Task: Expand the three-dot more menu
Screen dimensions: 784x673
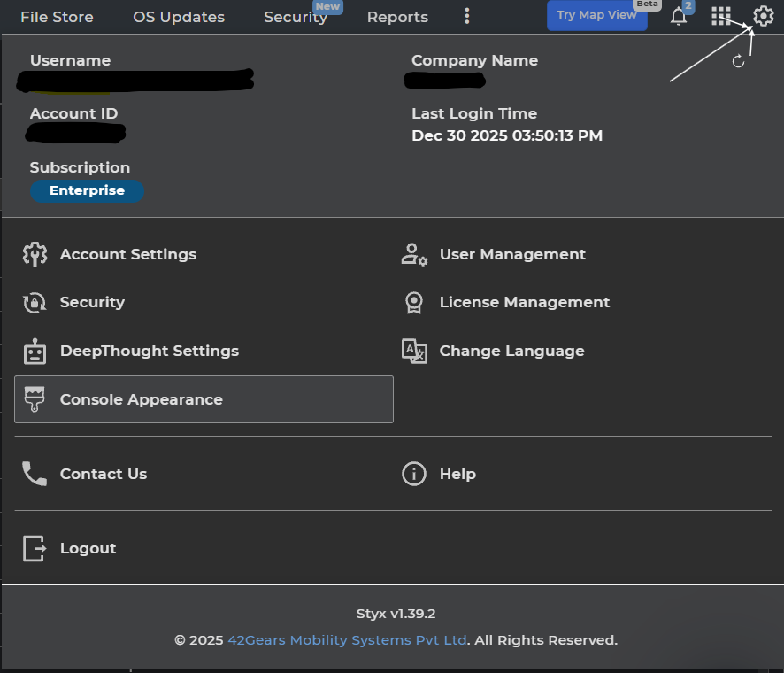Action: 467,17
